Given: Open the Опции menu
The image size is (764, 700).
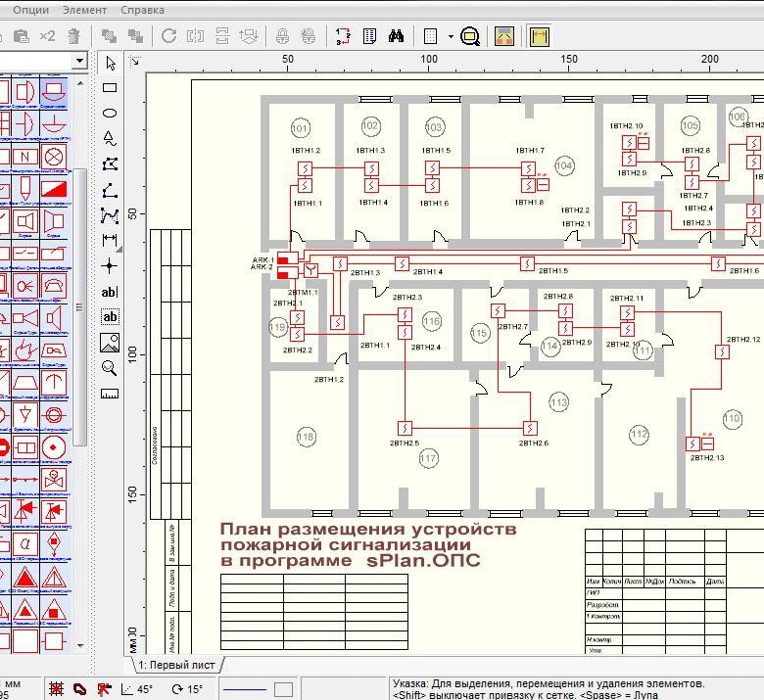Looking at the screenshot, I should (x=31, y=10).
